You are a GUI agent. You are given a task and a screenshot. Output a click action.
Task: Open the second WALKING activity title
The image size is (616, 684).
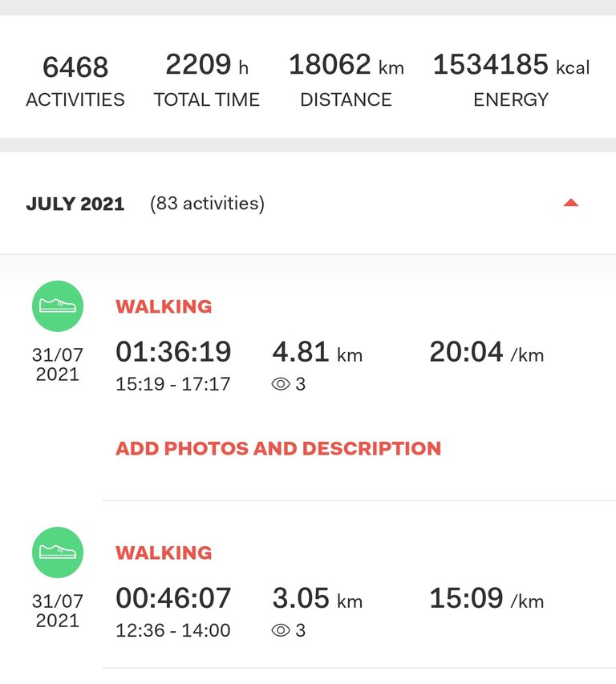[164, 552]
